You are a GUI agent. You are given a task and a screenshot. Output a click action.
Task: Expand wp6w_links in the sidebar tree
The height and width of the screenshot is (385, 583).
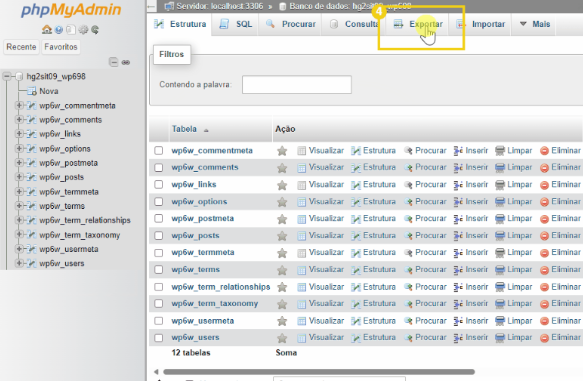19,134
